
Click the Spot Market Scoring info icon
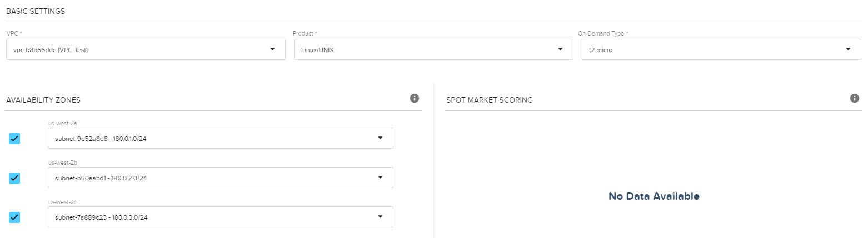point(854,98)
